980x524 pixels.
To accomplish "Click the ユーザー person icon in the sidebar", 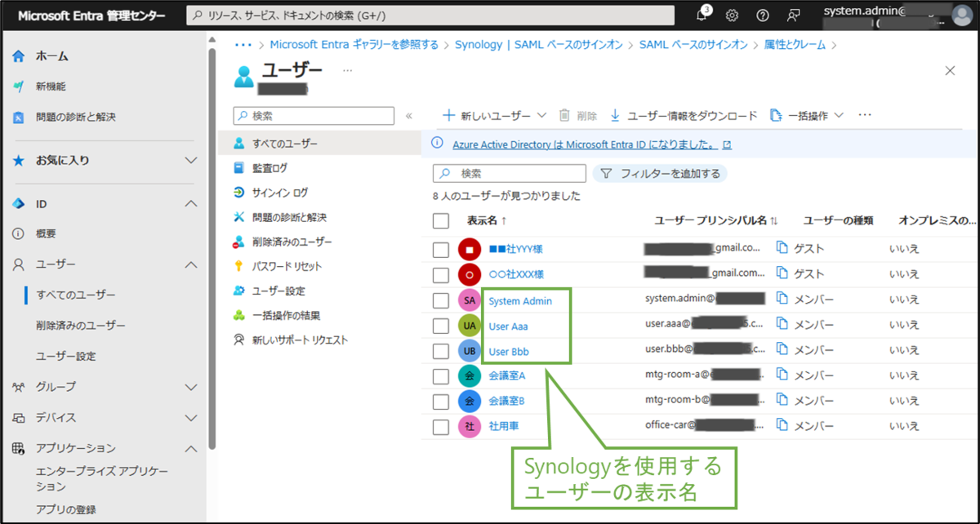I will (x=19, y=264).
